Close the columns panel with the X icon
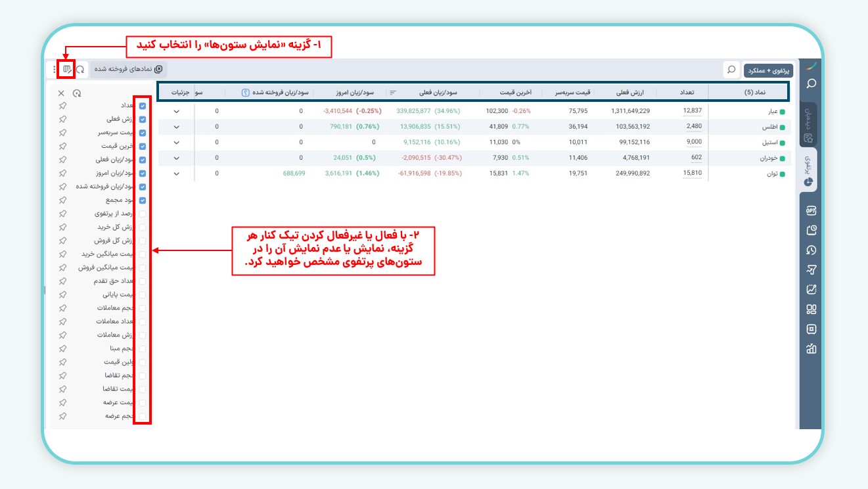This screenshot has width=868, height=489. coord(61,93)
